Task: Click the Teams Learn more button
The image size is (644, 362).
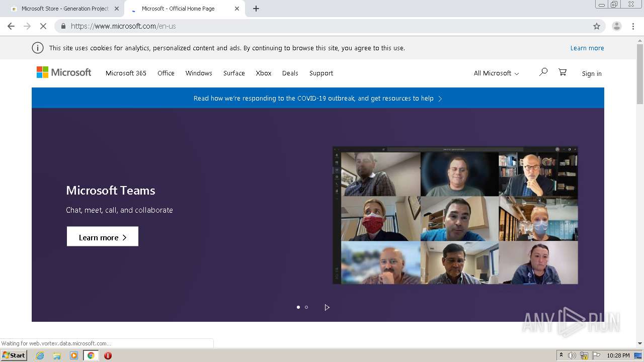Action: 103,236
